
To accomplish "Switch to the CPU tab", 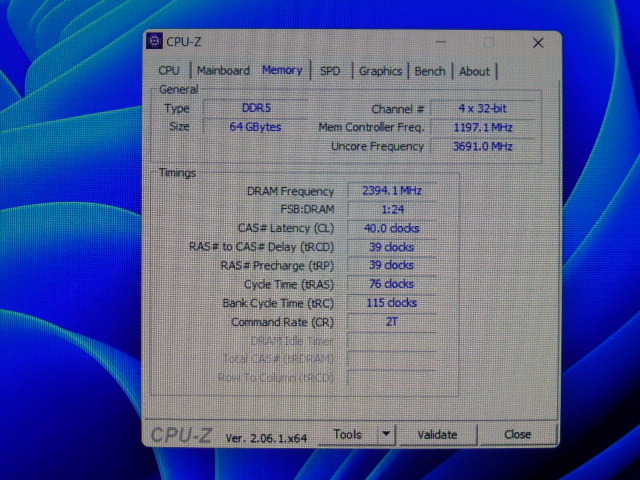I will tap(169, 71).
